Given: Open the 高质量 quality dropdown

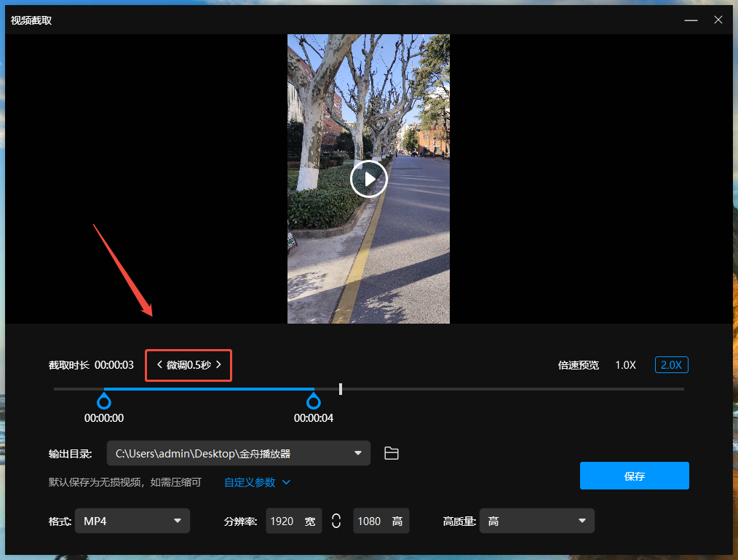Looking at the screenshot, I should click(537, 521).
